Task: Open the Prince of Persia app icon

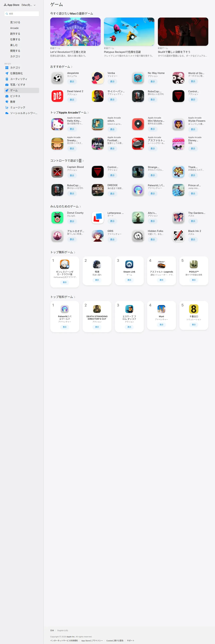Action: click(178, 190)
